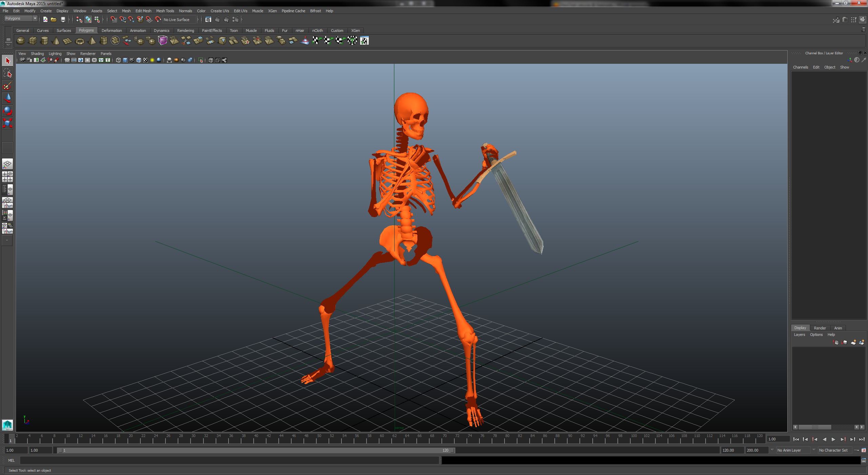Switch to single perspective view layout
This screenshot has width=868, height=475.
(x=7, y=164)
